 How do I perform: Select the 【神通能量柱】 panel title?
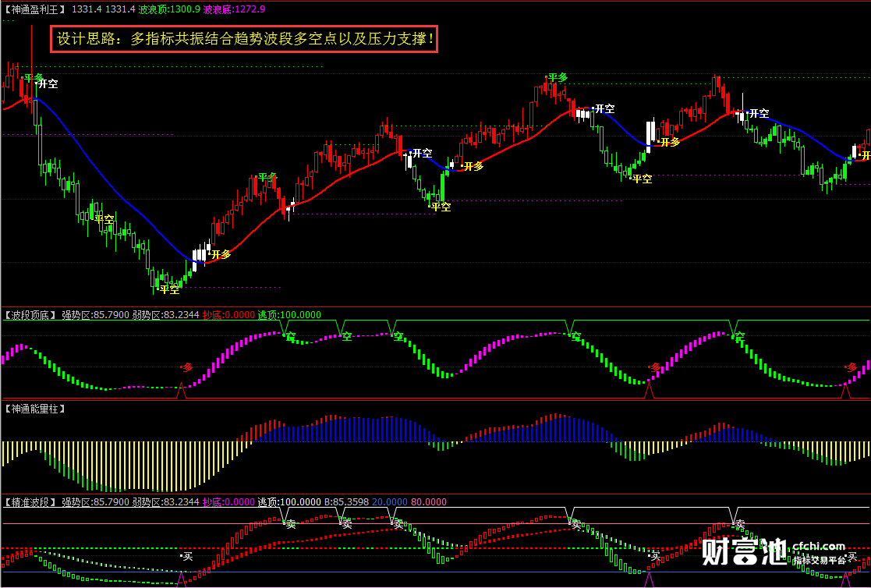coord(35,409)
